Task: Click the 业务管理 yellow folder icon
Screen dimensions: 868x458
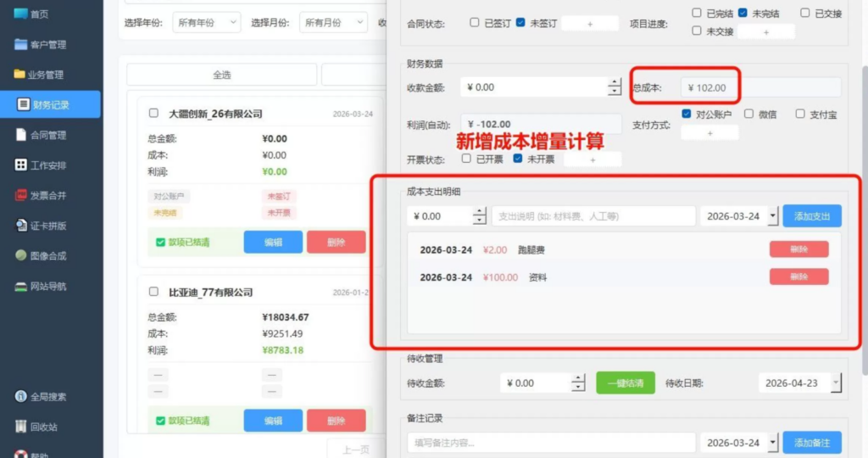Action: pyautogui.click(x=19, y=74)
